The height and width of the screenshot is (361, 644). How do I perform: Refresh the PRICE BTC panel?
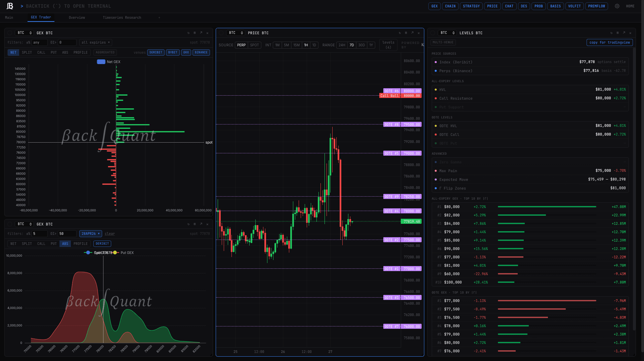[400, 33]
